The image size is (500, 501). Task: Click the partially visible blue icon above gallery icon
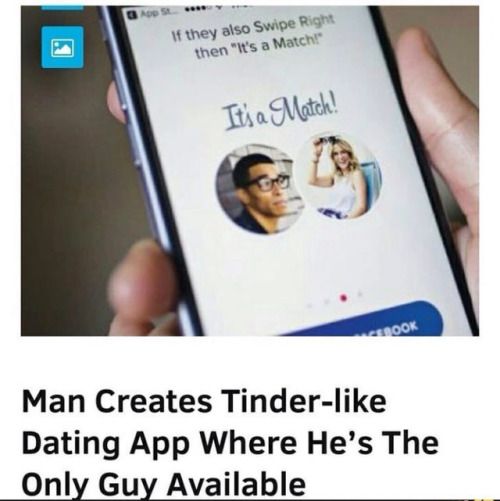tap(63, 8)
